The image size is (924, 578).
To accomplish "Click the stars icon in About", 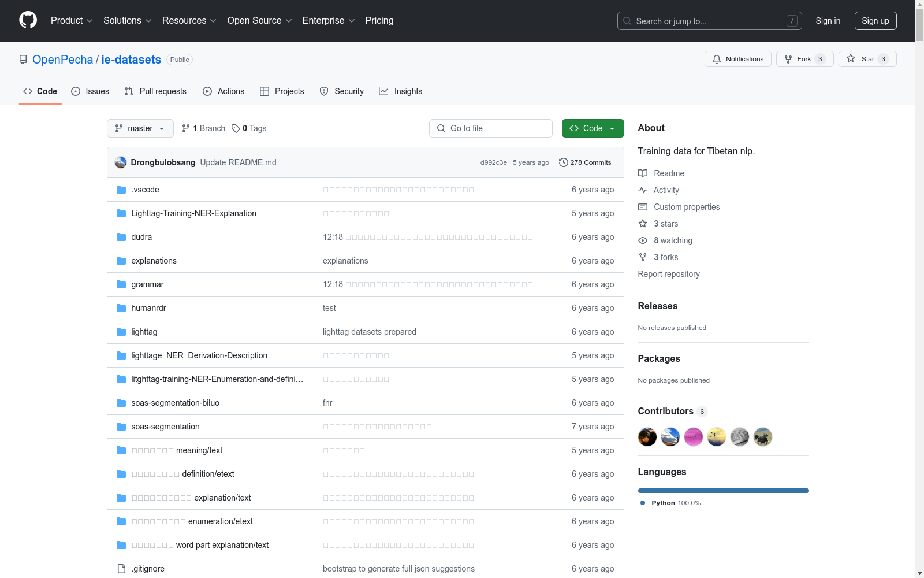I will click(643, 224).
